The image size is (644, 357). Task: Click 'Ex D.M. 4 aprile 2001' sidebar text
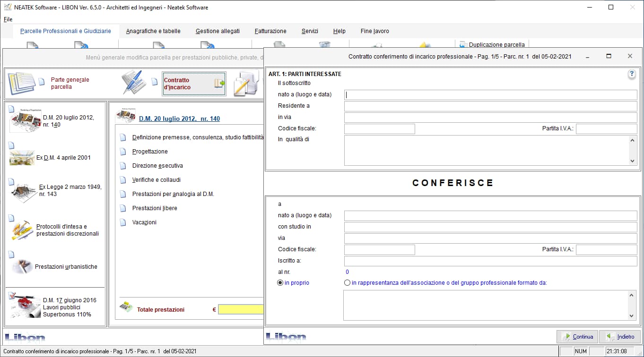point(63,158)
